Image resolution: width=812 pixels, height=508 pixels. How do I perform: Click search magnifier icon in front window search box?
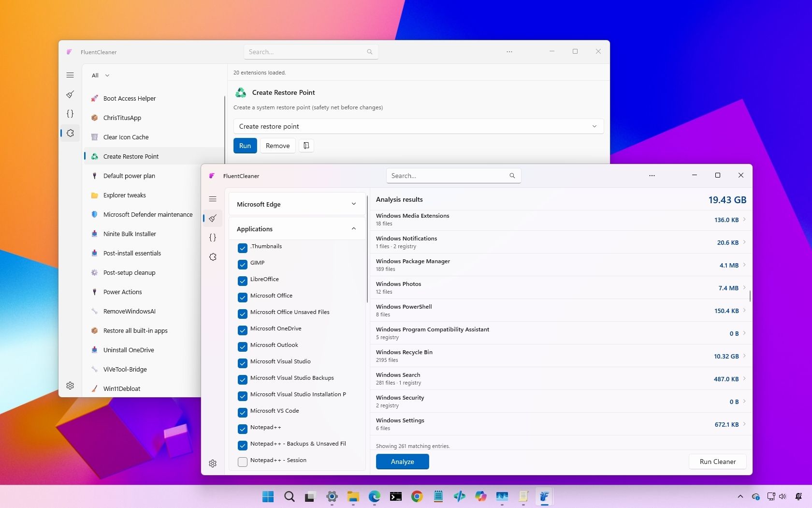coord(512,176)
